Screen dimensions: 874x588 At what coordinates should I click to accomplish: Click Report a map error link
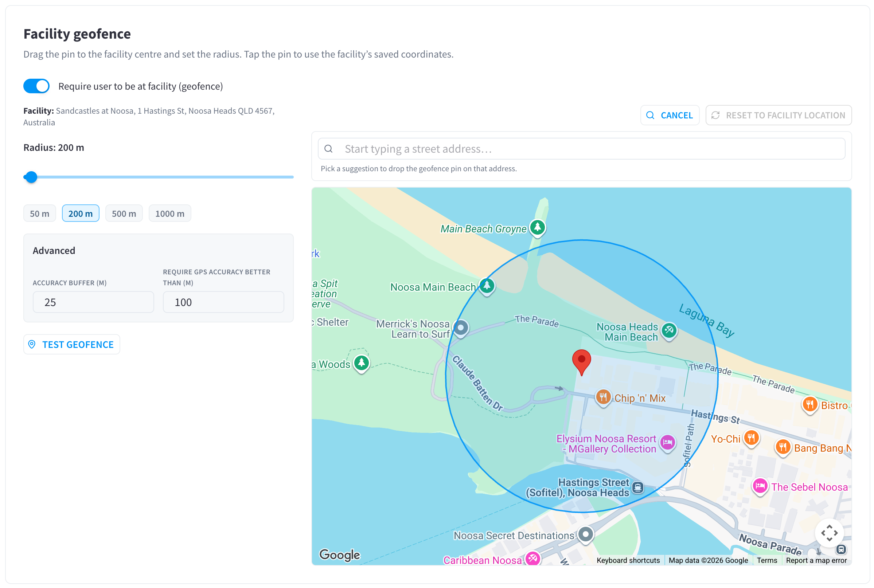pos(816,560)
